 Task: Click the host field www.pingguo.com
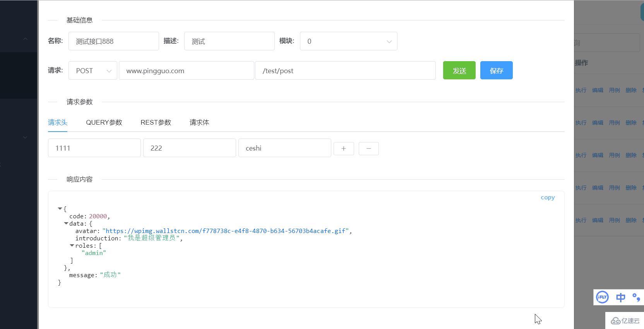pyautogui.click(x=187, y=70)
